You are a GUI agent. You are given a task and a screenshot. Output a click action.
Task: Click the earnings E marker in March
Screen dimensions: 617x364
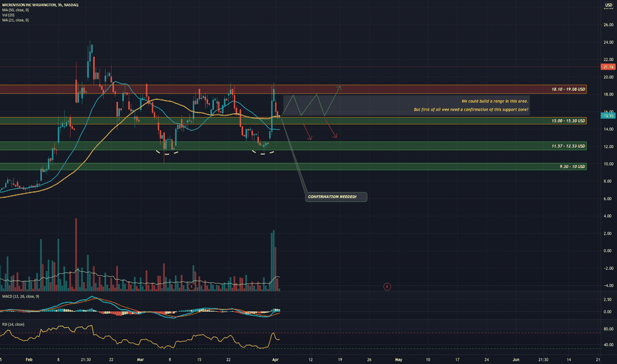tap(191, 287)
